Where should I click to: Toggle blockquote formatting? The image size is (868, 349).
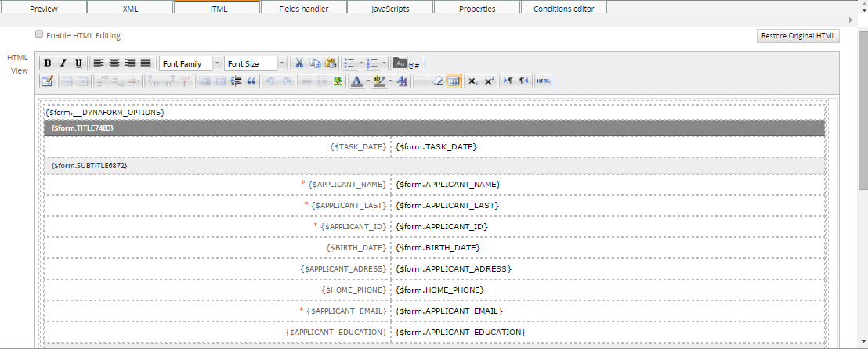pyautogui.click(x=252, y=81)
